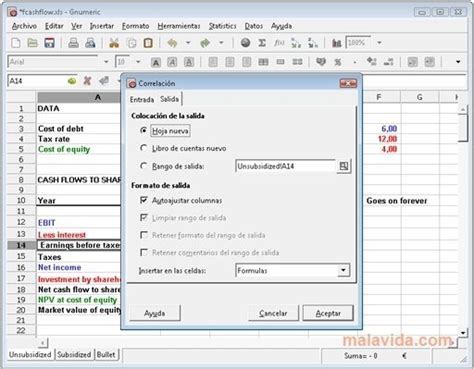Toggle bold formatting button
474x369 pixels.
pyautogui.click(x=155, y=62)
